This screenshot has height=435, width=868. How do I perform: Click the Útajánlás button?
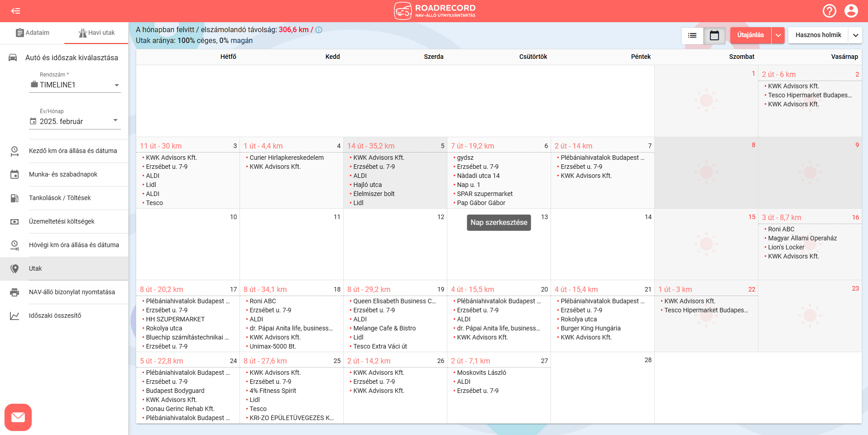750,35
